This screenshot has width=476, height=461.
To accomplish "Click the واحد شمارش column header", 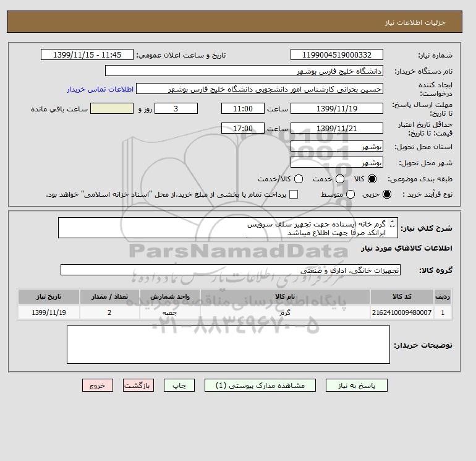I will (170, 296).
